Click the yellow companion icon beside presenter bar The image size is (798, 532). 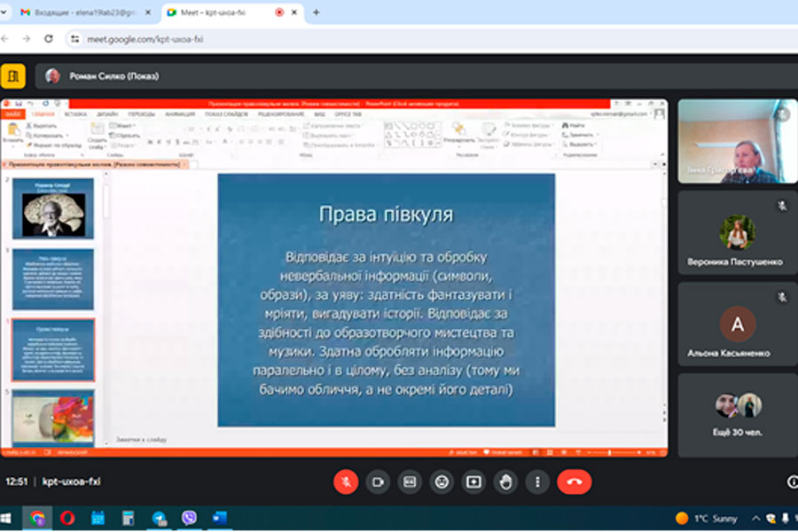(x=13, y=76)
